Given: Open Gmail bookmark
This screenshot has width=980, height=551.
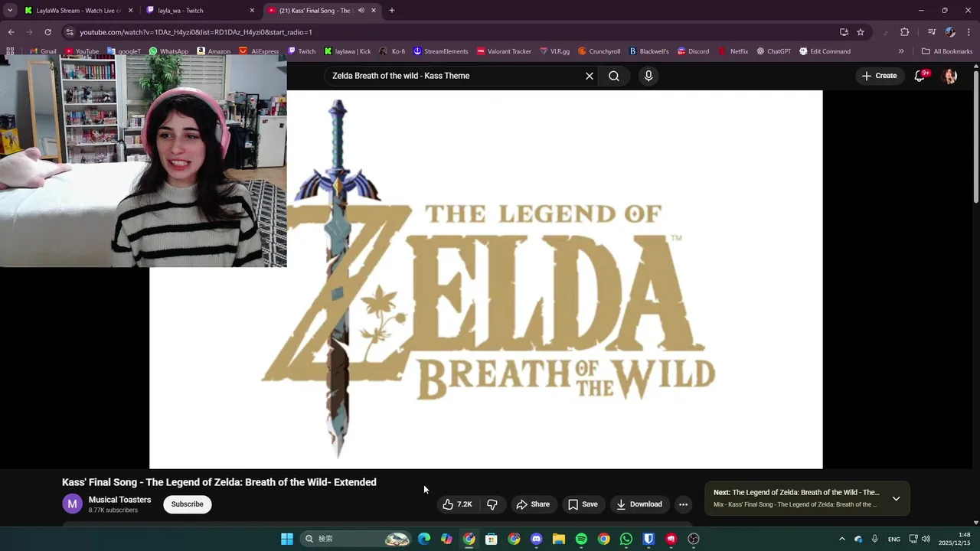Looking at the screenshot, I should tap(43, 51).
